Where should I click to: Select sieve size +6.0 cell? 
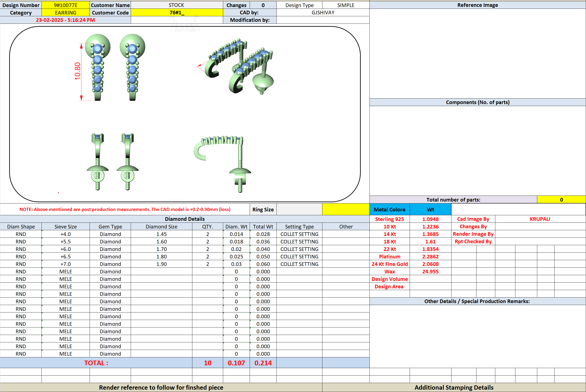pyautogui.click(x=65, y=249)
